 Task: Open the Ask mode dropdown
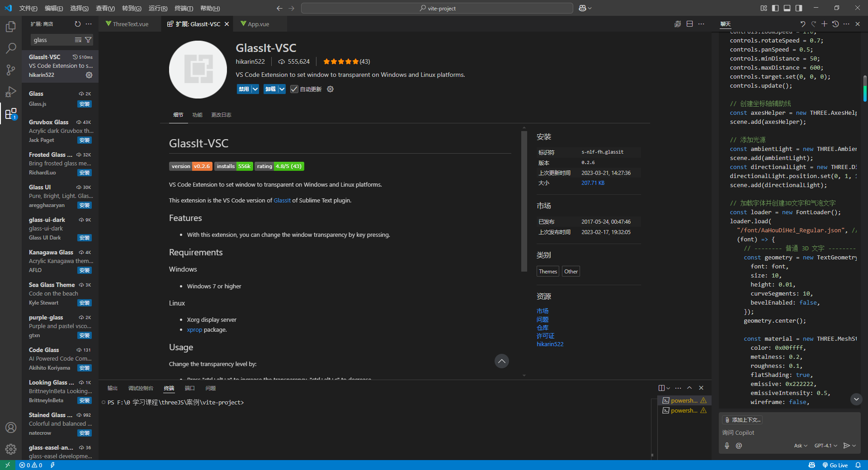[801, 446]
